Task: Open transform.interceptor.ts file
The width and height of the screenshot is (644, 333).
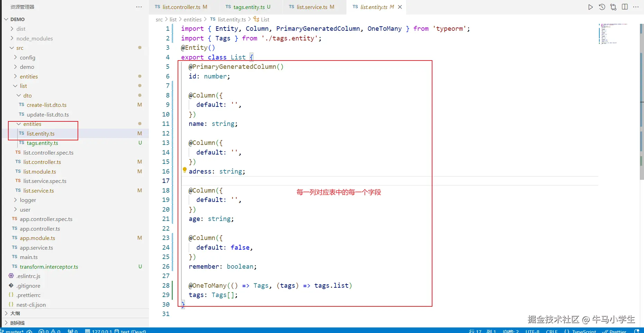Action: pos(49,267)
